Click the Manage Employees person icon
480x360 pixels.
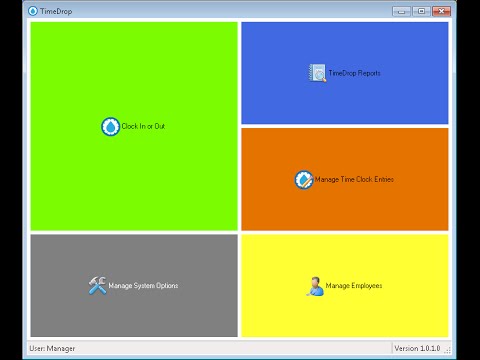[315, 286]
